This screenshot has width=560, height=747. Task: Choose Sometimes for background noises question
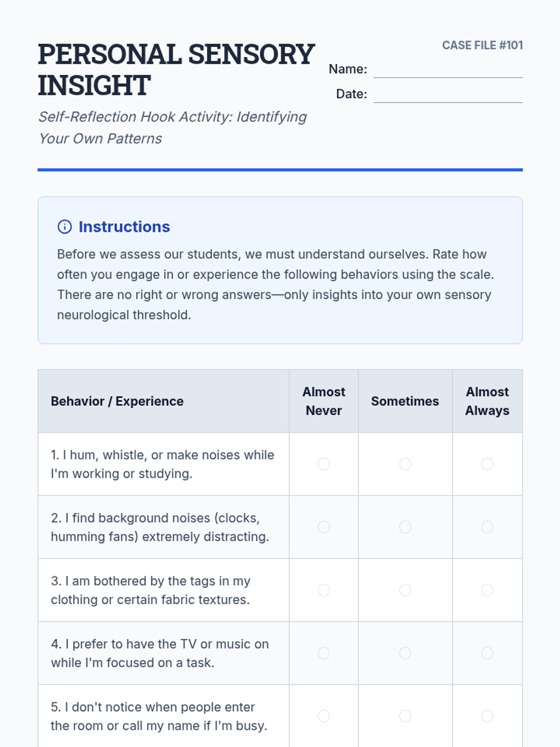tap(405, 527)
